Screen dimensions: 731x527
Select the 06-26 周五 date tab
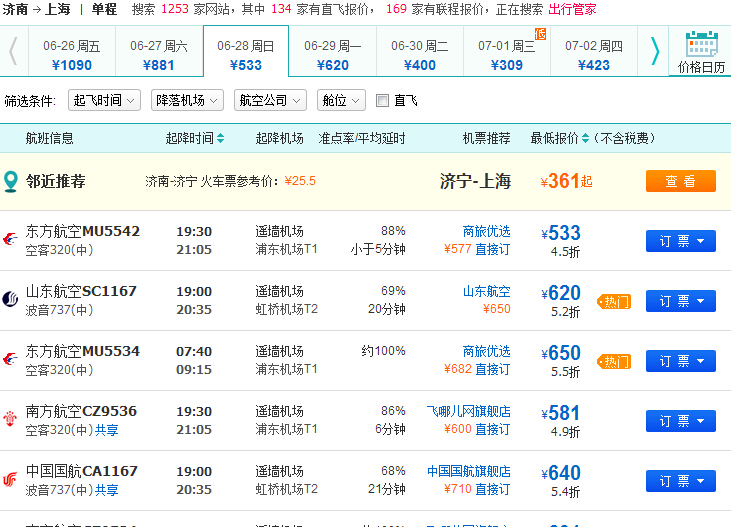coord(72,51)
